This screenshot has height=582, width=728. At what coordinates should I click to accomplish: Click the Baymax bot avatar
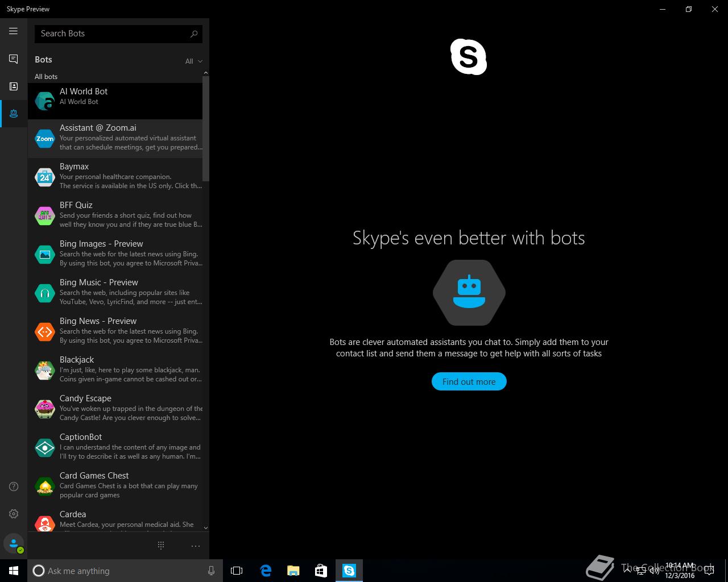(x=45, y=177)
